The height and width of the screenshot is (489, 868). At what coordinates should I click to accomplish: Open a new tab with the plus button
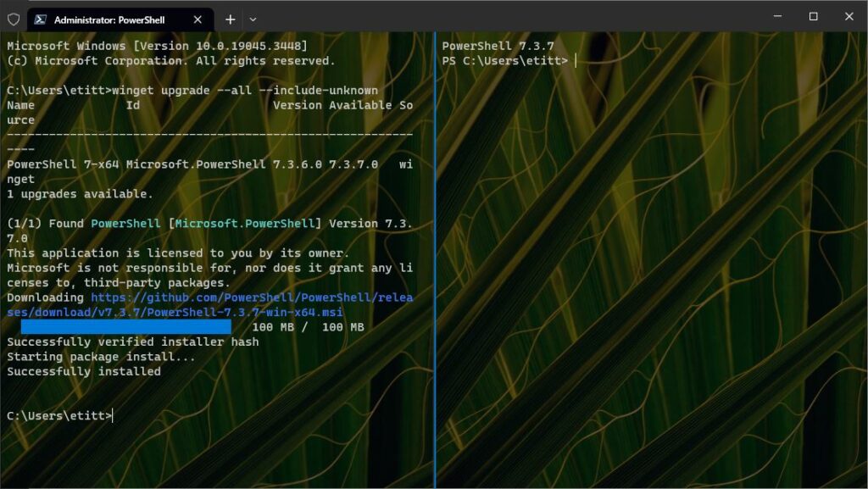[231, 19]
